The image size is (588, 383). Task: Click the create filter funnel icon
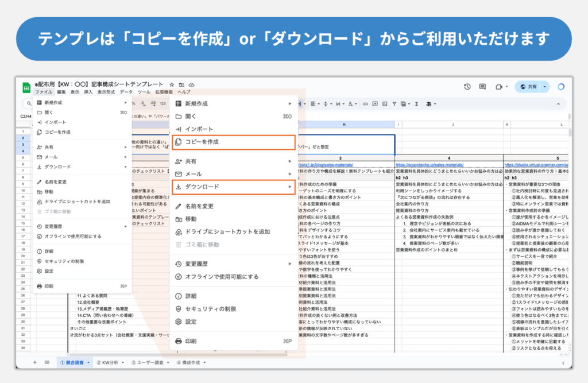[x=394, y=104]
